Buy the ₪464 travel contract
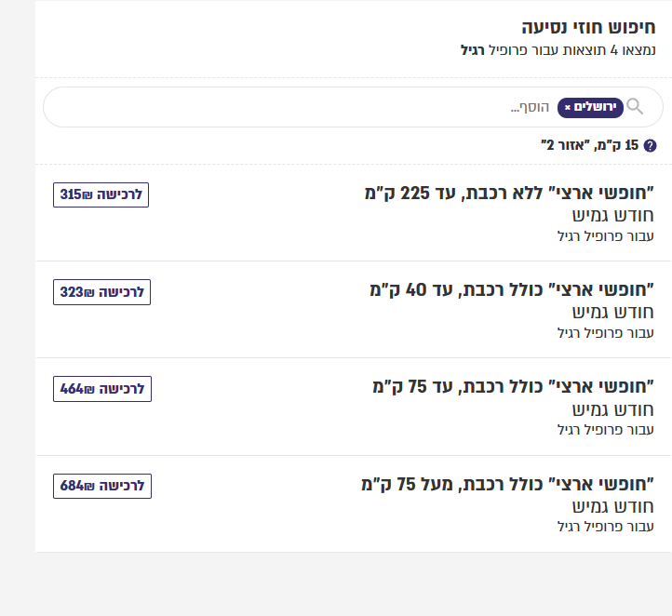The image size is (672, 616). pos(102,389)
